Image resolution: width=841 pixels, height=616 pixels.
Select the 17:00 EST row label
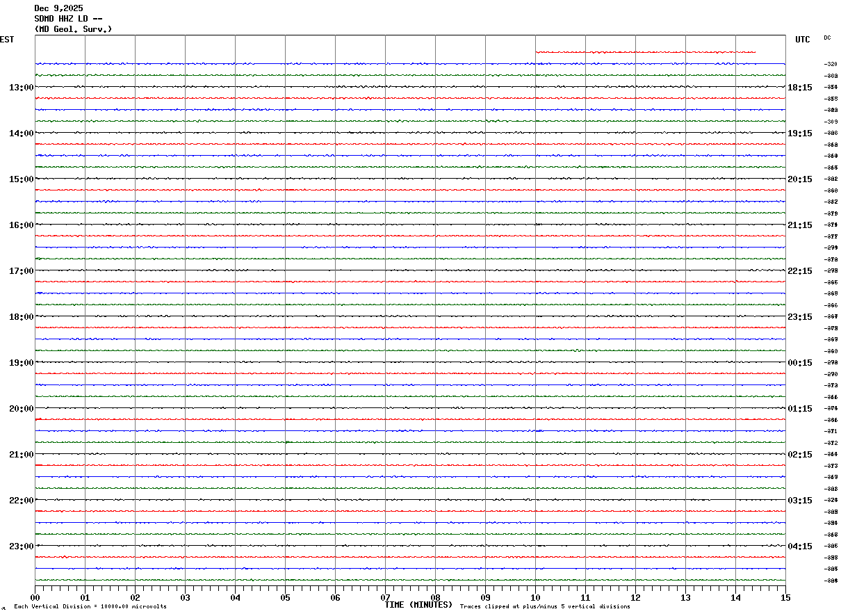click(x=22, y=271)
